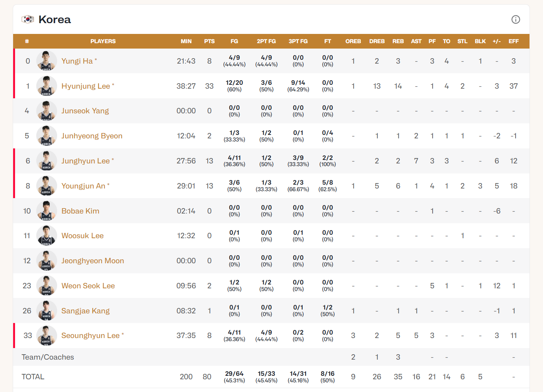Click the PTS column header

point(209,41)
